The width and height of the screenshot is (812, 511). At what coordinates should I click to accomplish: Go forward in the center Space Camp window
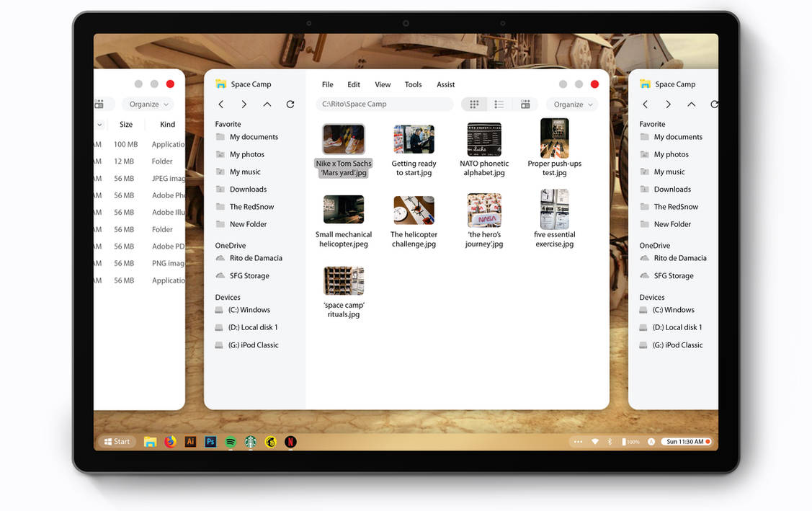244,105
